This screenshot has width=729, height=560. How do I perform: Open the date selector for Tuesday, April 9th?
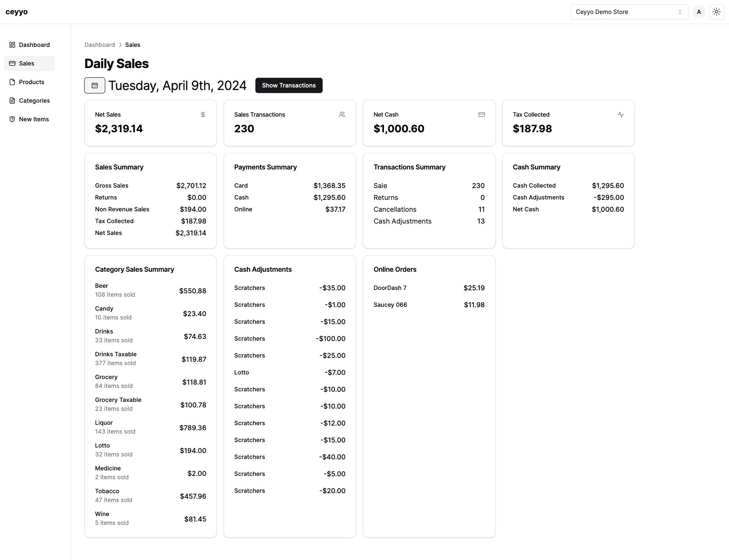[178, 85]
